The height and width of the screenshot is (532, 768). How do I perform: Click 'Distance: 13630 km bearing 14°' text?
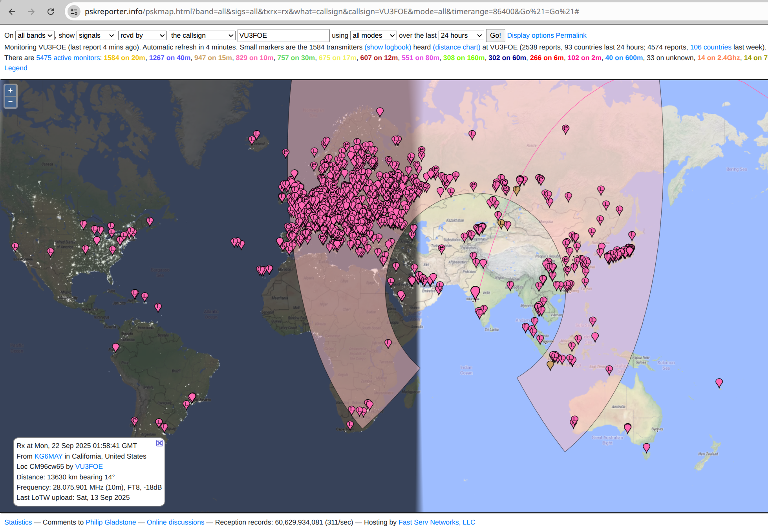click(66, 477)
